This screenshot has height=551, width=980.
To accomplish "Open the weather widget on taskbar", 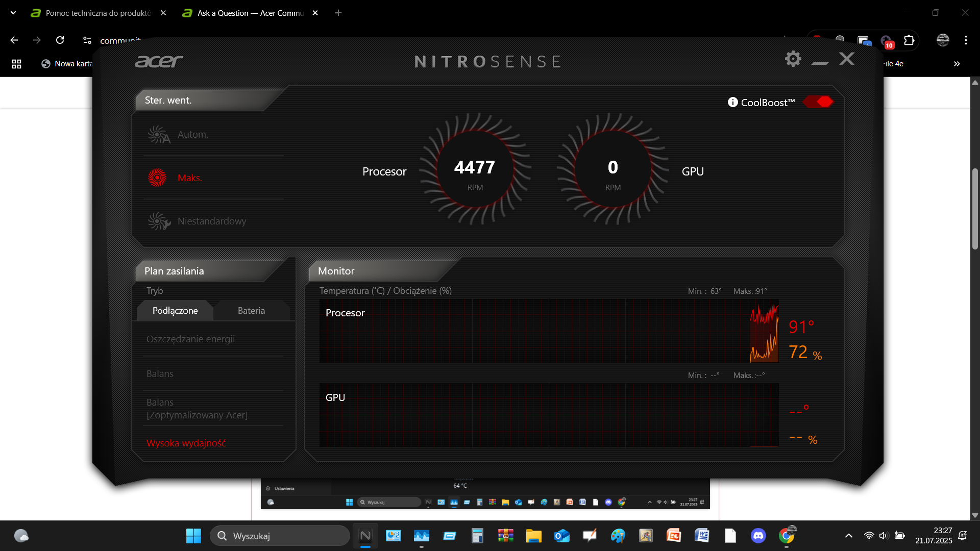I will click(x=21, y=536).
